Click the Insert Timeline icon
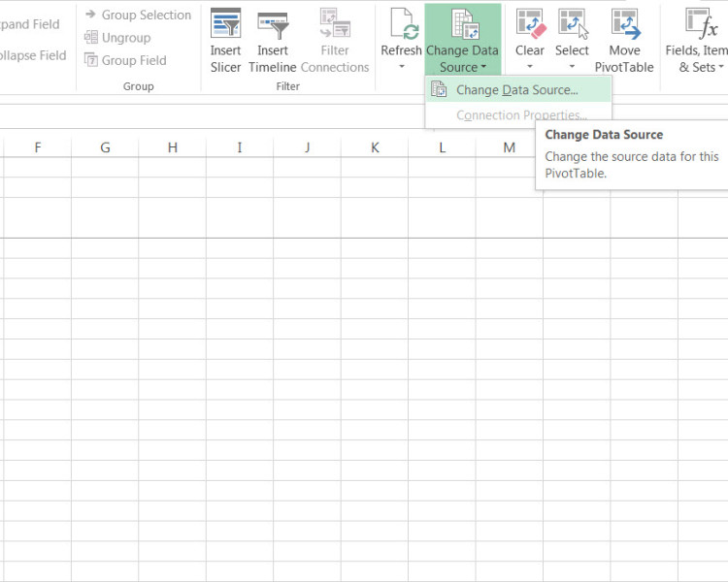 (273, 24)
